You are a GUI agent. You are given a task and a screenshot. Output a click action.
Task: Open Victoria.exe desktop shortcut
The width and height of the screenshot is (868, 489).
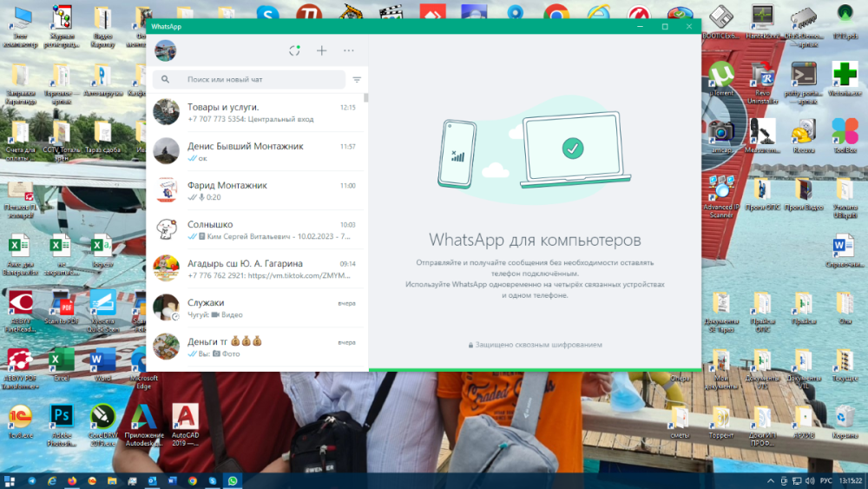click(845, 79)
